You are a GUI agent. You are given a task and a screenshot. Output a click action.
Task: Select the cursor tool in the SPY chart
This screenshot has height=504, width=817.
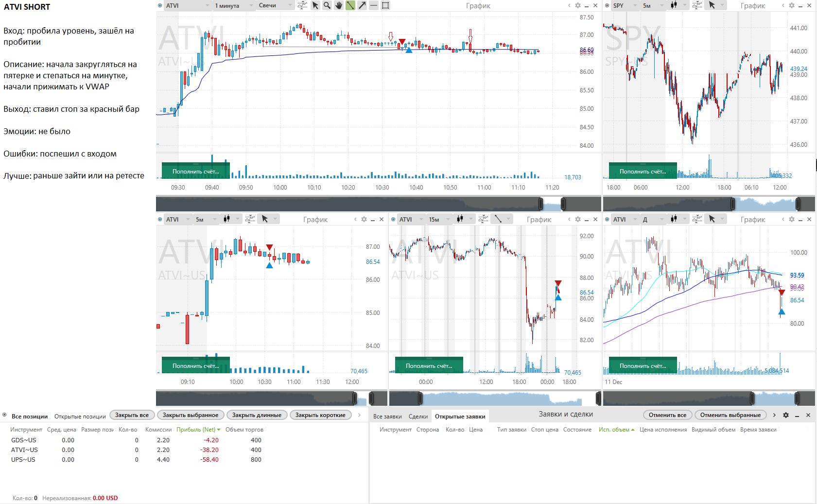pos(712,5)
